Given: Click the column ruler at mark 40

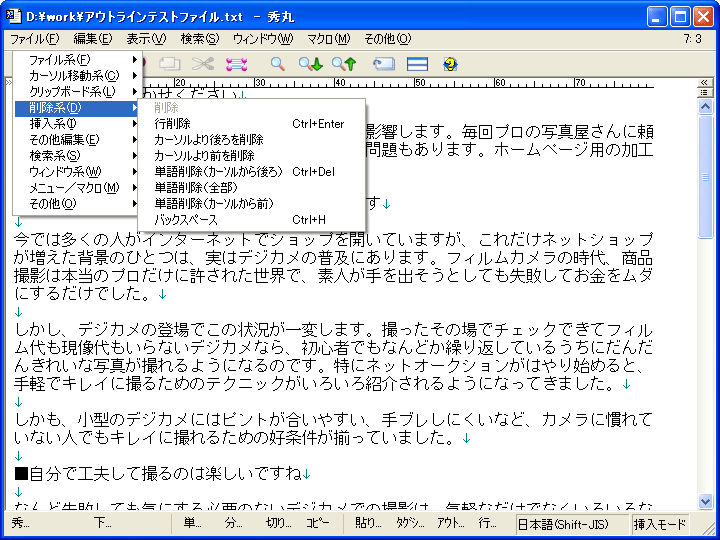Looking at the screenshot, I should coord(339,83).
